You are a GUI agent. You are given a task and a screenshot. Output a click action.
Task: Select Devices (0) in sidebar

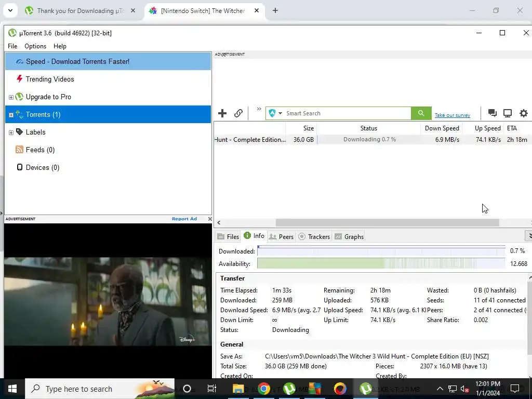pos(108,167)
